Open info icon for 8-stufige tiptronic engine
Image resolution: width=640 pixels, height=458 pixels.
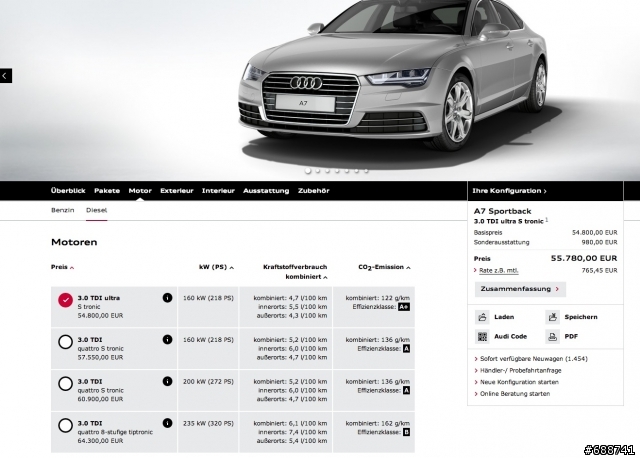click(x=167, y=423)
